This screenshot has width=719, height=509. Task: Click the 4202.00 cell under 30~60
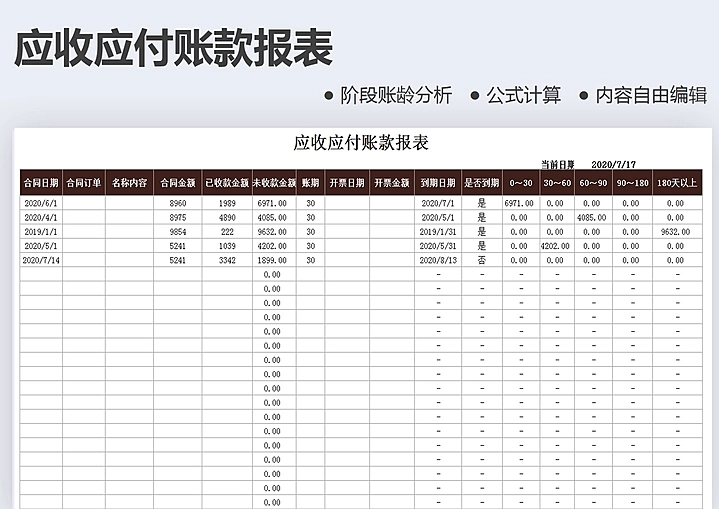555,246
